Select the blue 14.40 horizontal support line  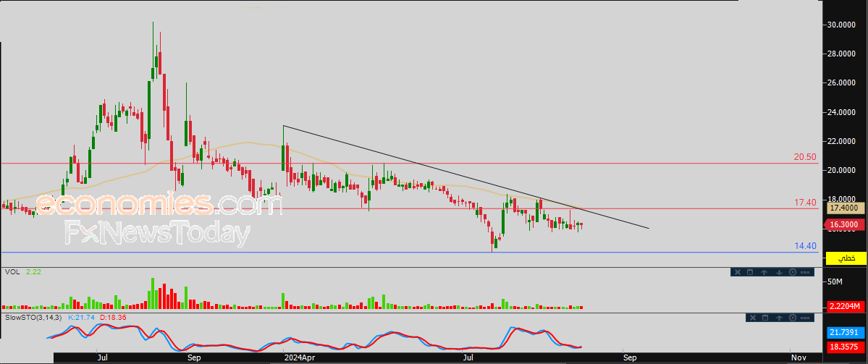(x=410, y=253)
